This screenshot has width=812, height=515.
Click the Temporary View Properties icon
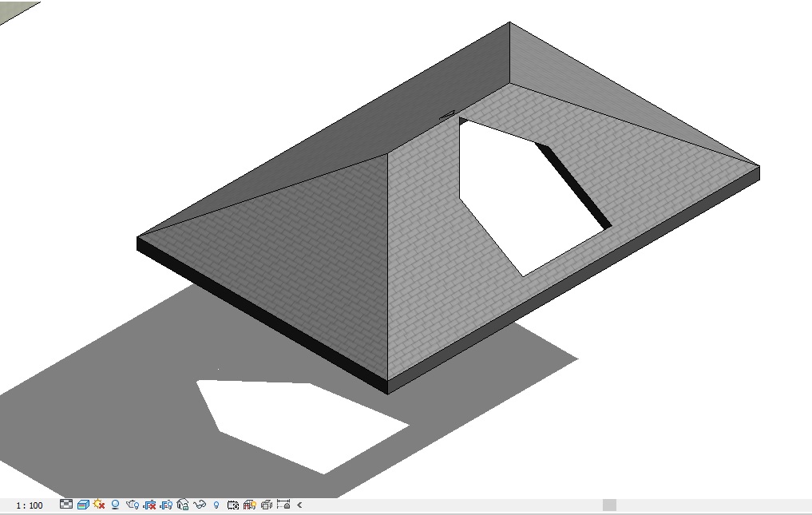[x=233, y=505]
